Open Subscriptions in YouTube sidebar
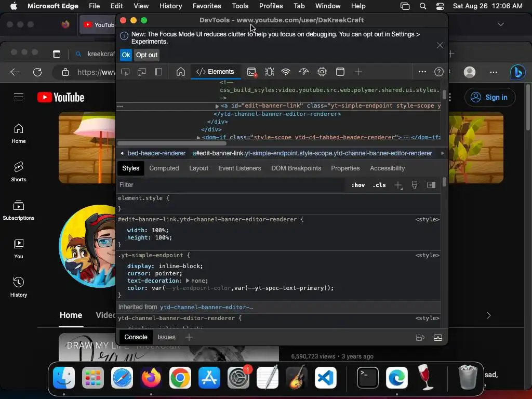Image resolution: width=532 pixels, height=399 pixels. [19, 210]
